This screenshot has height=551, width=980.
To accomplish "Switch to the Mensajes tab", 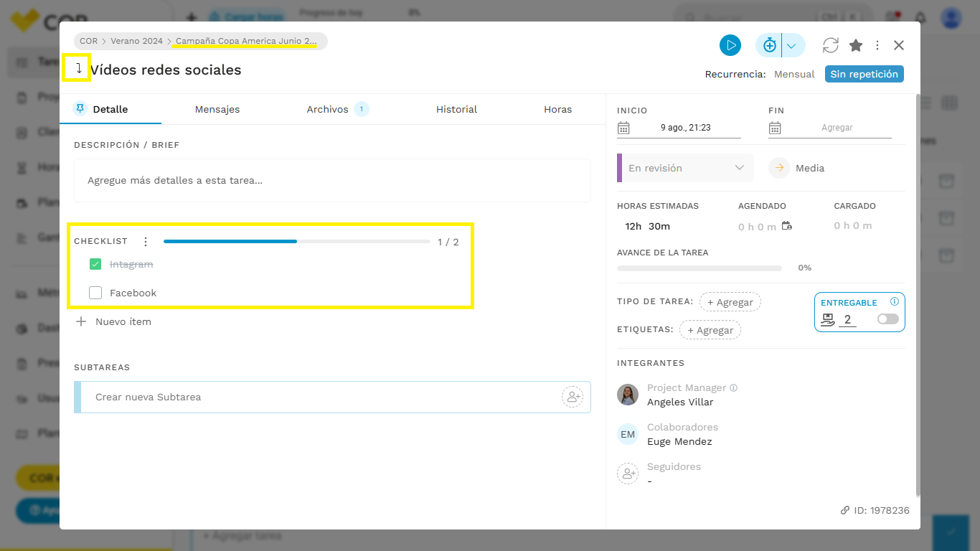I will tap(217, 110).
